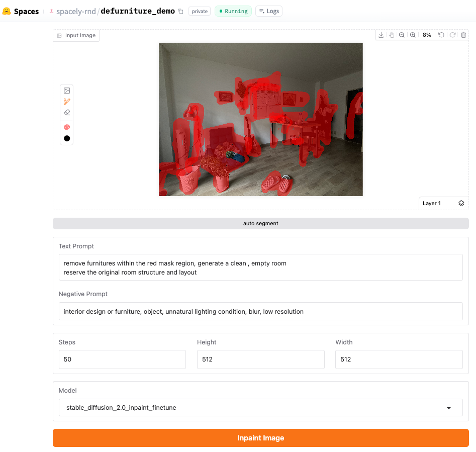The height and width of the screenshot is (452, 476).
Task: Click the download image icon
Action: click(381, 35)
